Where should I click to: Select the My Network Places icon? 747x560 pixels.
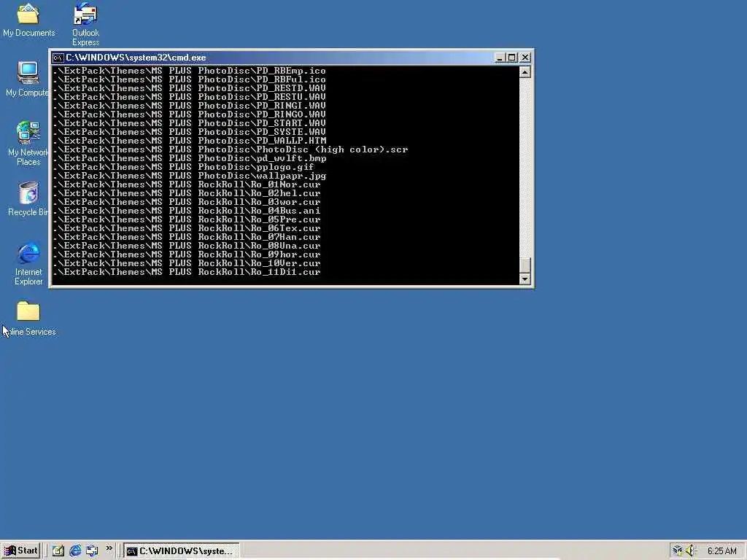click(28, 143)
